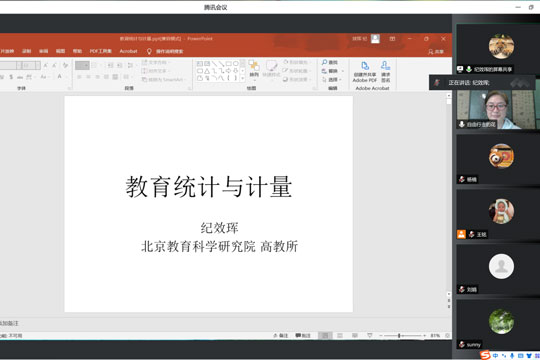This screenshot has height=360, width=540.
Task: Click the screen sharing participant's top avatar
Action: tap(501, 46)
